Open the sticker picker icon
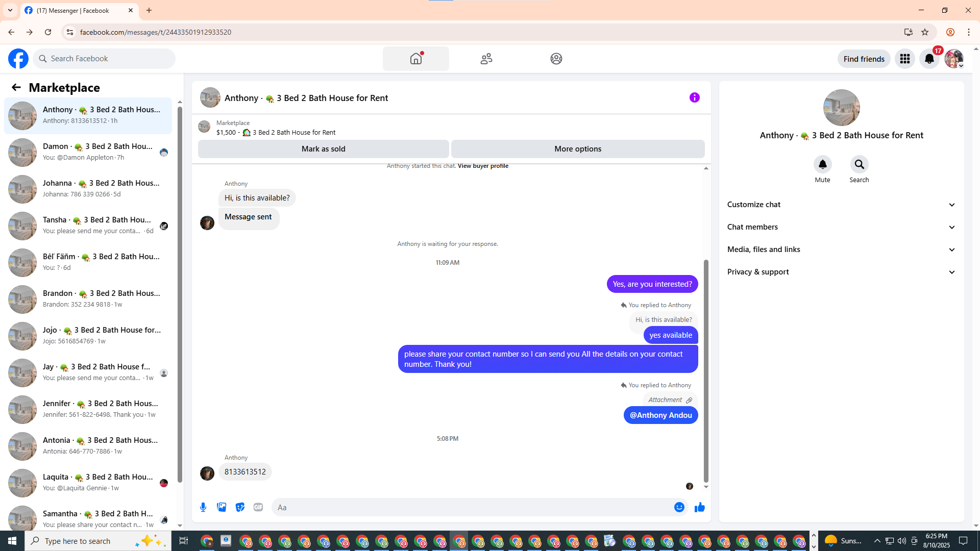The height and width of the screenshot is (551, 980). click(x=240, y=507)
